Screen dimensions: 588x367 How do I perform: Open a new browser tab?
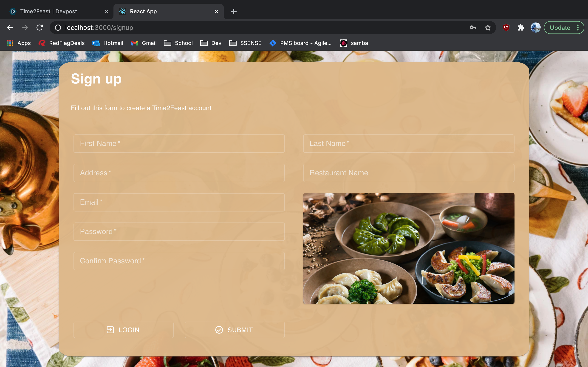click(x=234, y=11)
